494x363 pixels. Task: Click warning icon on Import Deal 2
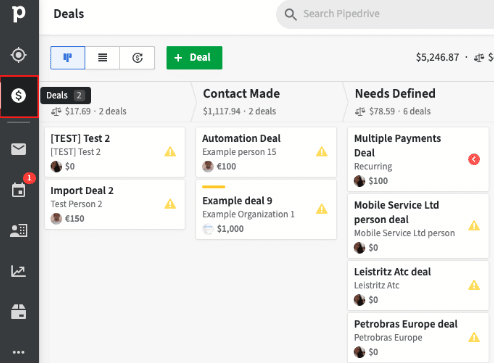(x=170, y=204)
